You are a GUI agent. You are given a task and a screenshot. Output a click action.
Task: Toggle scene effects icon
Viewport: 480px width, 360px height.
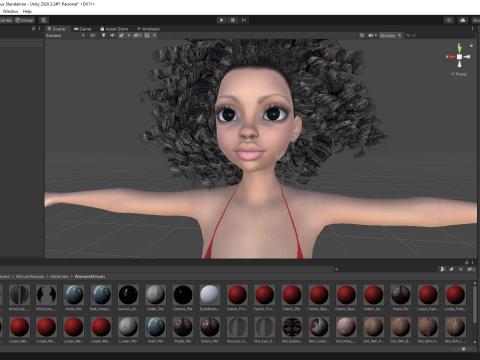point(121,35)
